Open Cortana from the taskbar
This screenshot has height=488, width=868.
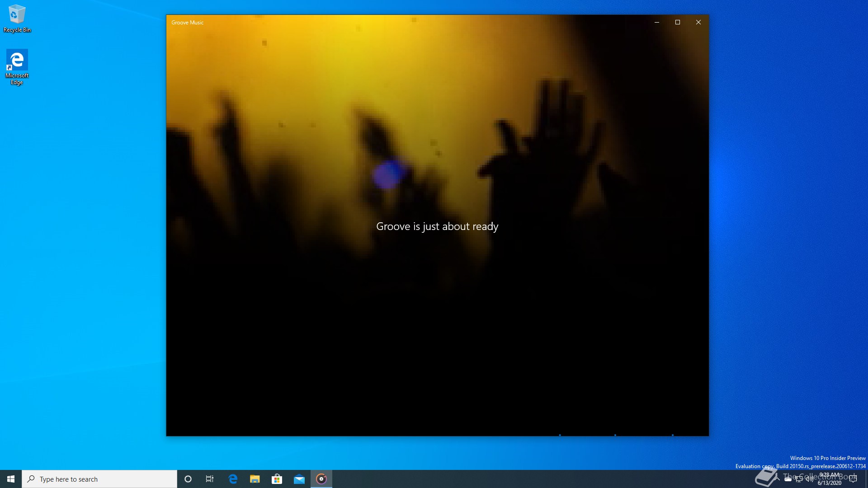coord(188,479)
